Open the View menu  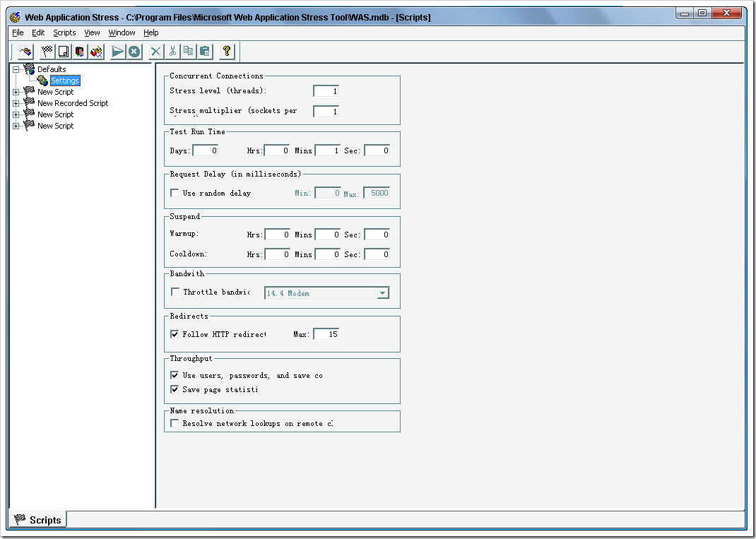point(92,32)
